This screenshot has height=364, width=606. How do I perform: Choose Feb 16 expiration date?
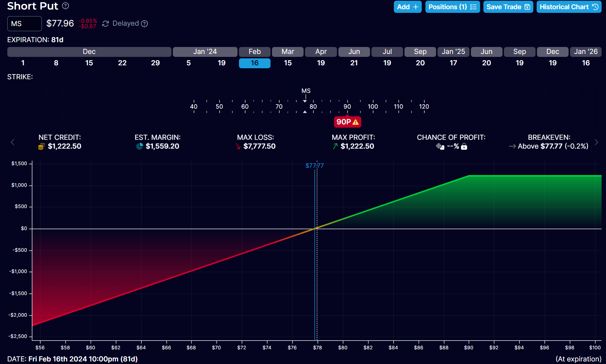(255, 63)
